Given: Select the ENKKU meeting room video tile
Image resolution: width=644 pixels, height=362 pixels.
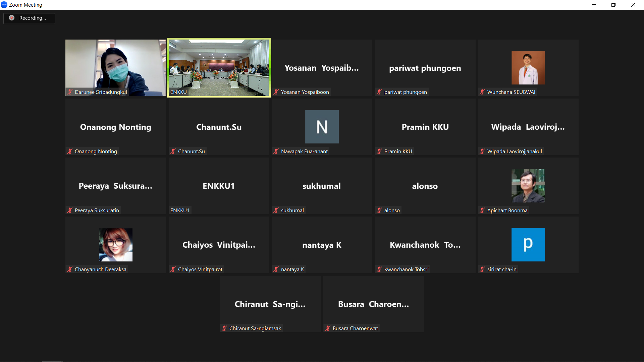Looking at the screenshot, I should (219, 68).
